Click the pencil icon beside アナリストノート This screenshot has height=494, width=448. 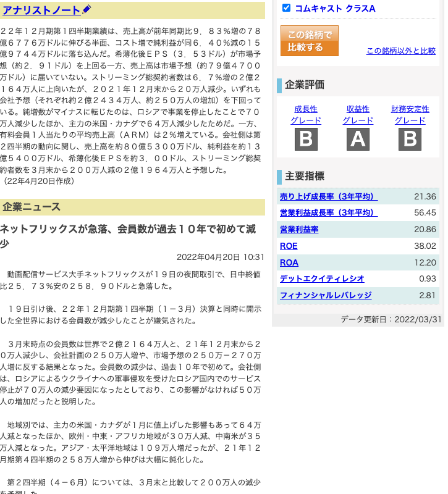pos(87,9)
